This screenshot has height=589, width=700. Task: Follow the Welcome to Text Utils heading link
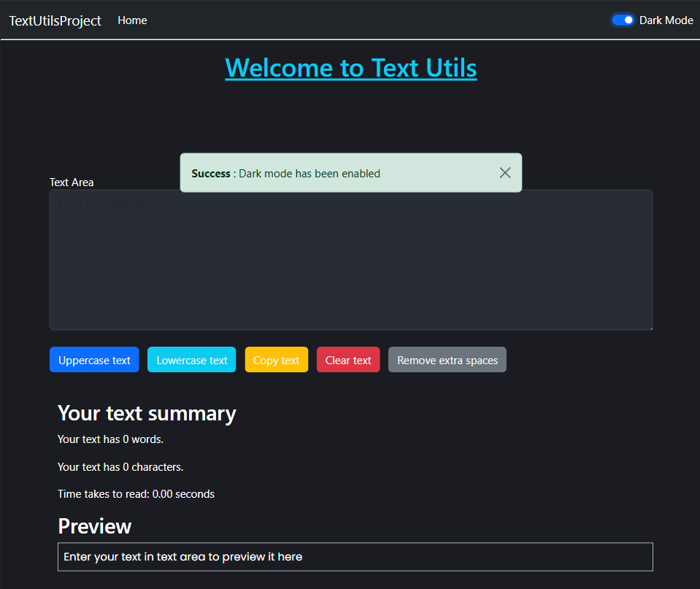(x=351, y=68)
